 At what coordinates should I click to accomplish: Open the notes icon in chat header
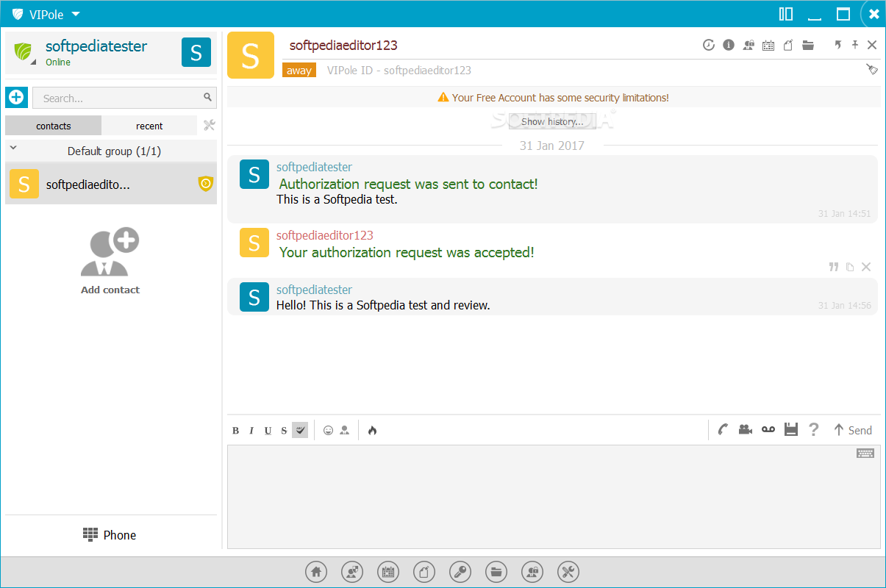coord(788,45)
